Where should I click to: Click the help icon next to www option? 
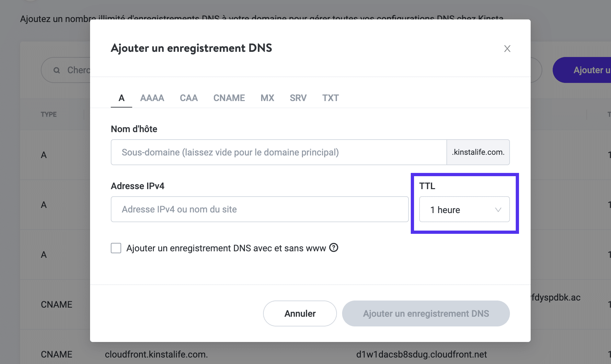pyautogui.click(x=334, y=248)
